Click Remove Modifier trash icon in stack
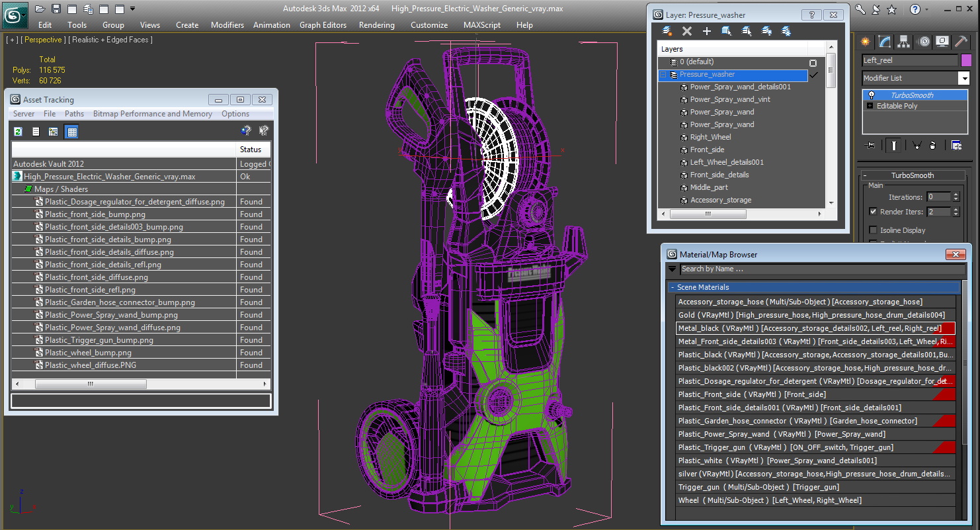The height and width of the screenshot is (530, 980). point(932,146)
